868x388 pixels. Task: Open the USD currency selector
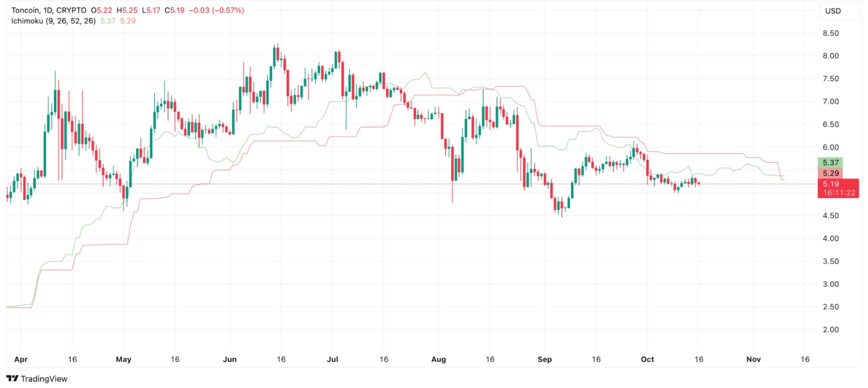pos(833,11)
